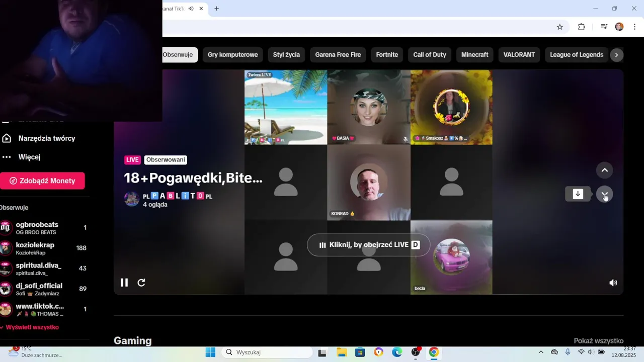Open OBS Studio from the taskbar
The image size is (644, 362).
[416, 352]
